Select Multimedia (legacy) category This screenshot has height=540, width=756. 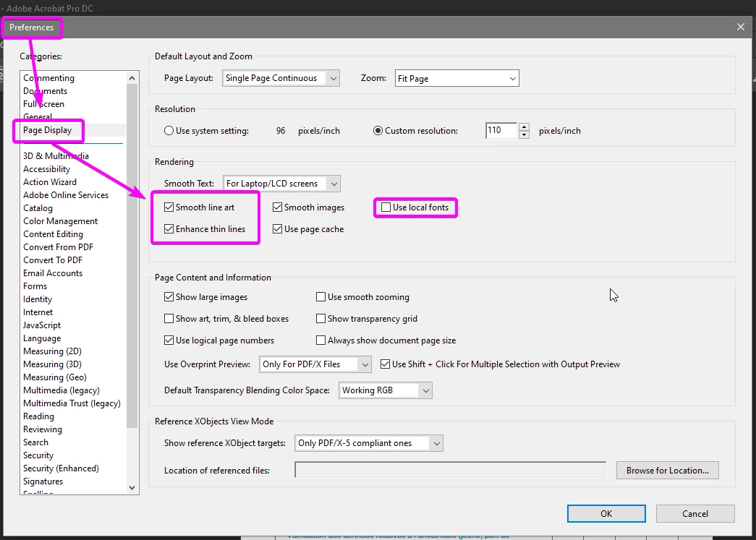61,390
